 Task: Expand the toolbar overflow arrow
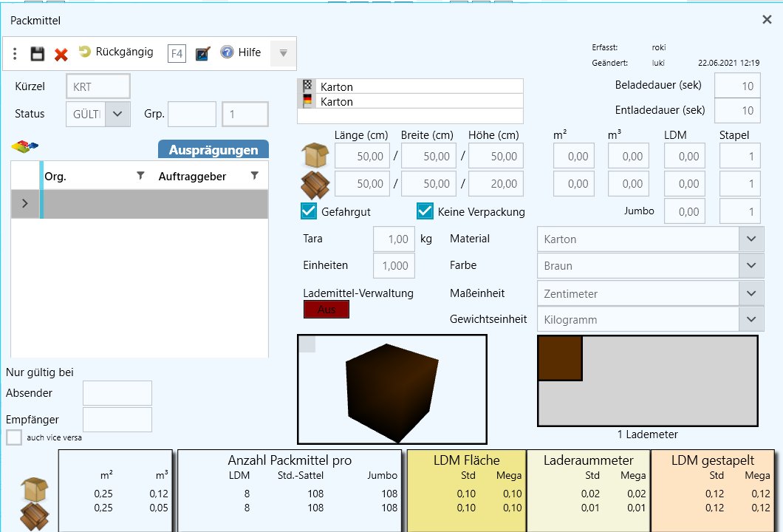(x=283, y=53)
